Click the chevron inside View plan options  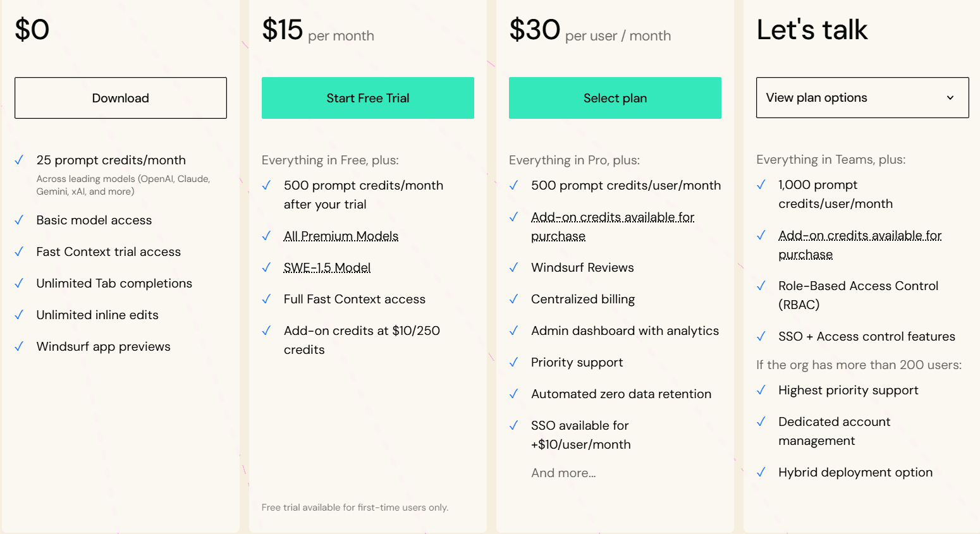pyautogui.click(x=950, y=97)
